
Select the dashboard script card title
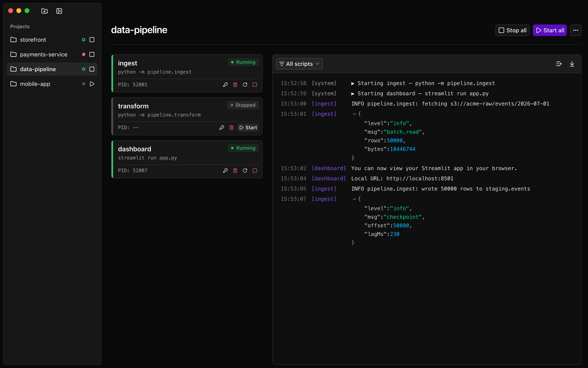pyautogui.click(x=135, y=149)
